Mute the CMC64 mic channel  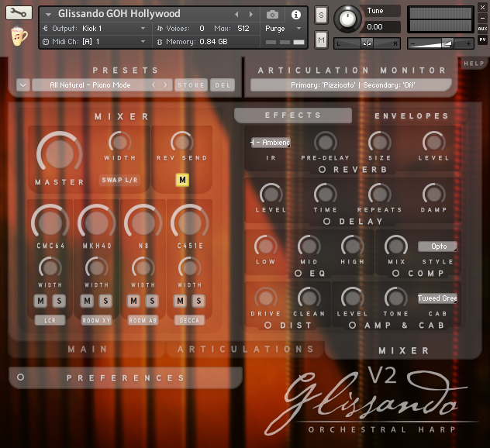(40, 301)
